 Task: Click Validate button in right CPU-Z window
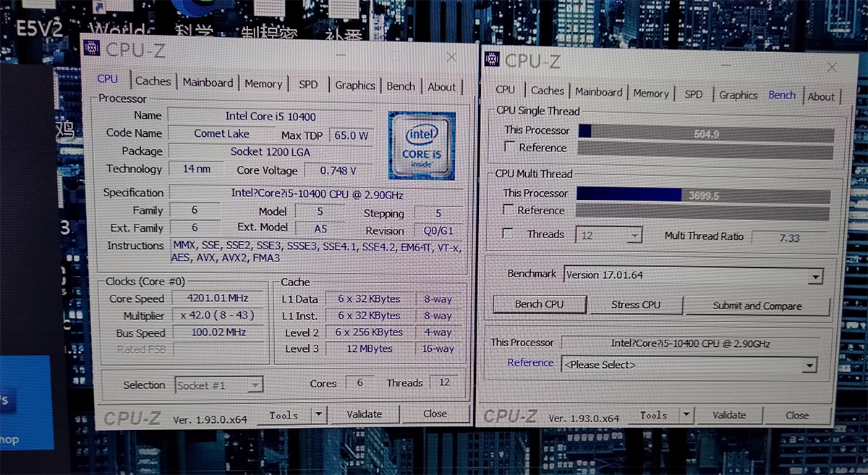tap(729, 416)
